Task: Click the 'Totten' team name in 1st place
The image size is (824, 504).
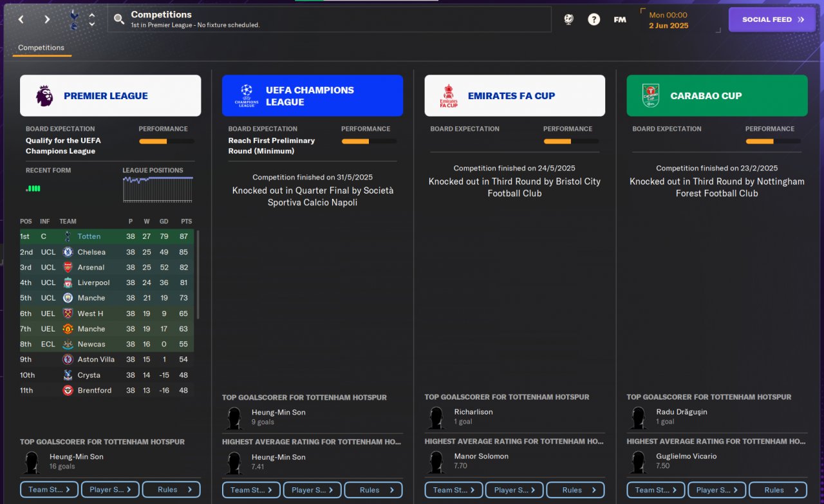Action: tap(89, 236)
